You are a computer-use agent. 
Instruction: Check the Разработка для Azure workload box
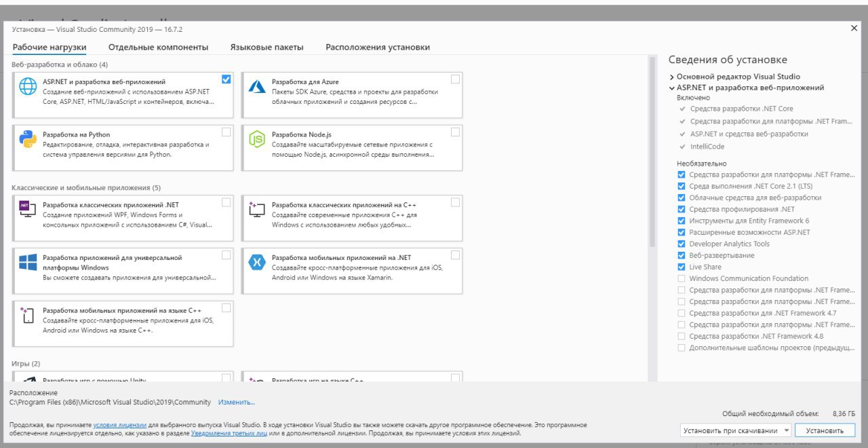pyautogui.click(x=455, y=79)
